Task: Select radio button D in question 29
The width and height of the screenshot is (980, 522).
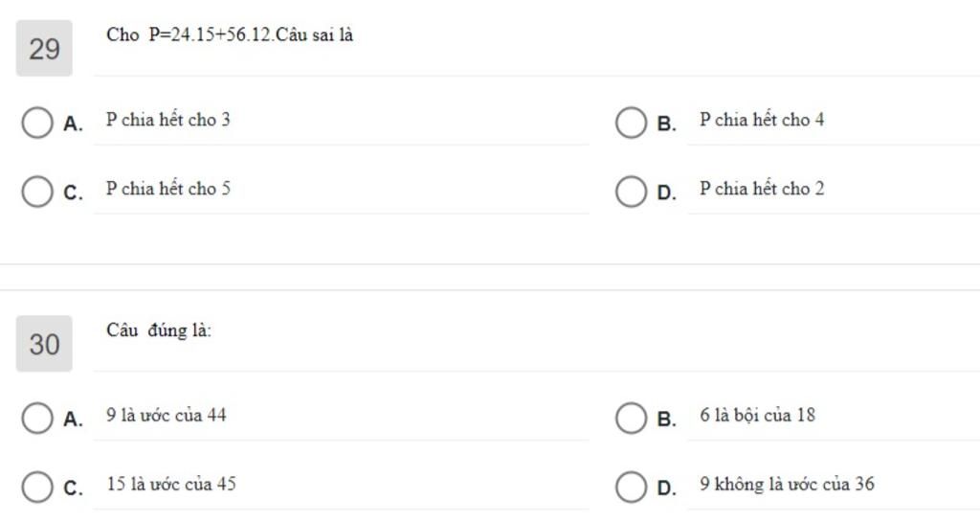Action: tap(631, 192)
